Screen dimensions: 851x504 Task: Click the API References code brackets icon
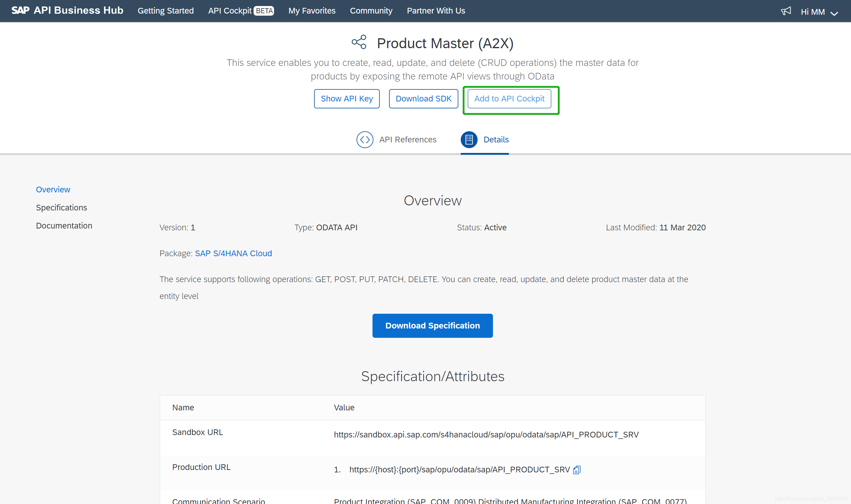pyautogui.click(x=365, y=140)
